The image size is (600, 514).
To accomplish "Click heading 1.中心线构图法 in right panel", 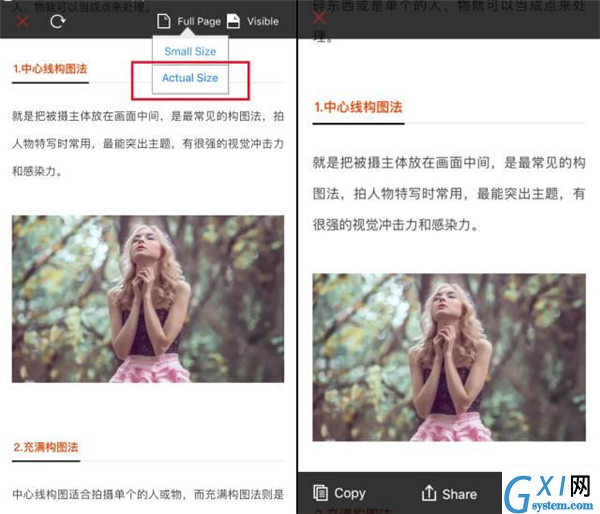I will tap(358, 107).
